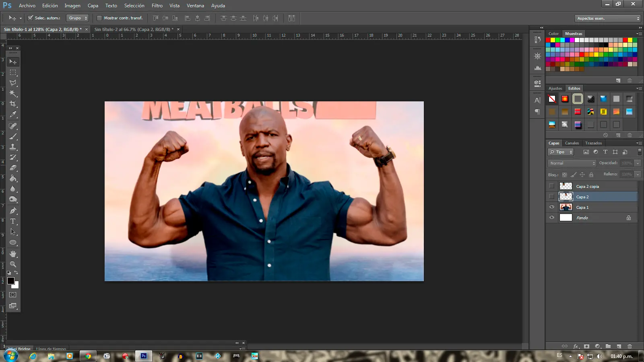Open the Trazados tab
644x362 pixels.
click(x=593, y=143)
